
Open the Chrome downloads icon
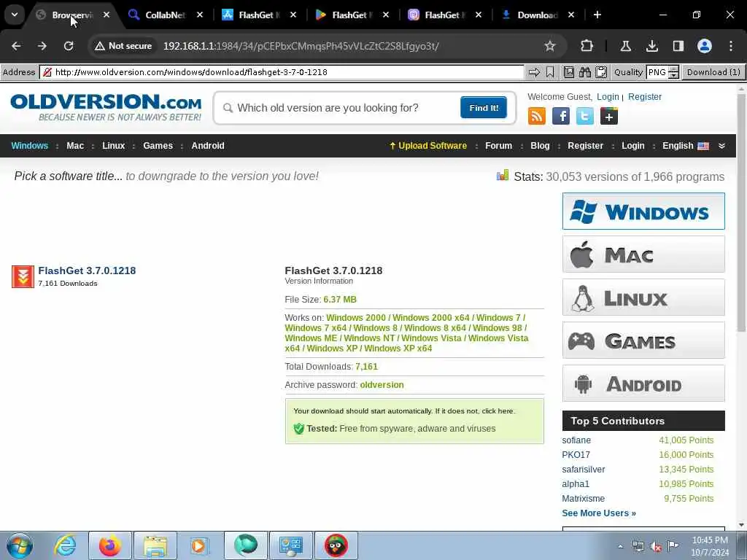(x=652, y=46)
